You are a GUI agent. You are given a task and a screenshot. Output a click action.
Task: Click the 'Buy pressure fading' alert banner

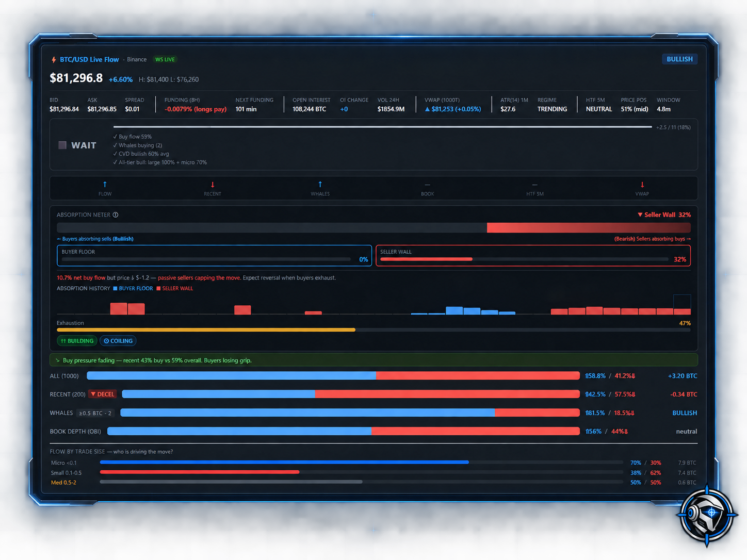click(373, 360)
